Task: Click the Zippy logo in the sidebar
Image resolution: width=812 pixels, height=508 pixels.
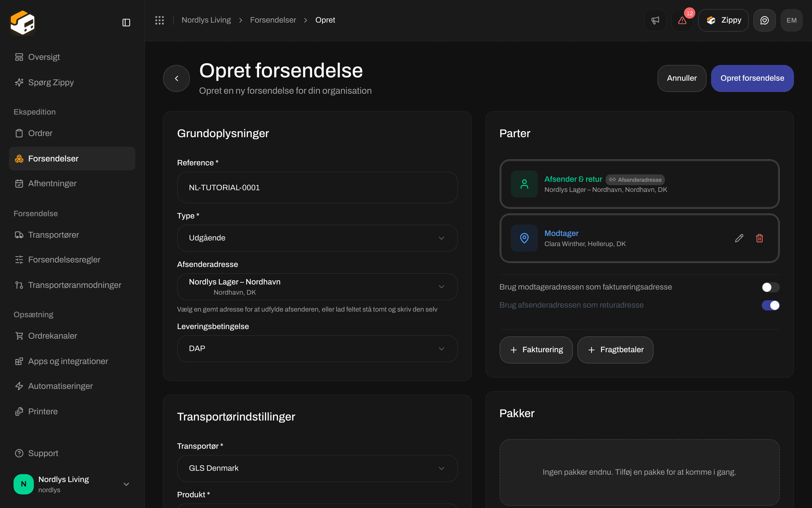Action: tap(23, 23)
